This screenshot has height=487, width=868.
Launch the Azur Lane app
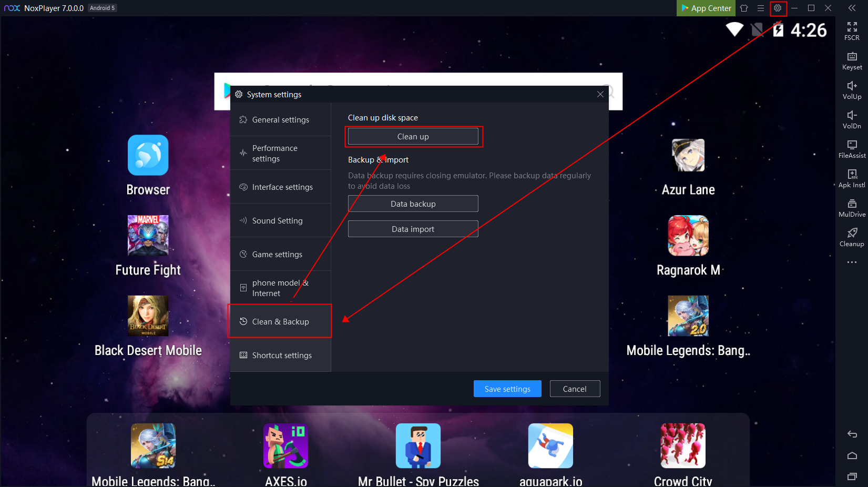pyautogui.click(x=688, y=156)
